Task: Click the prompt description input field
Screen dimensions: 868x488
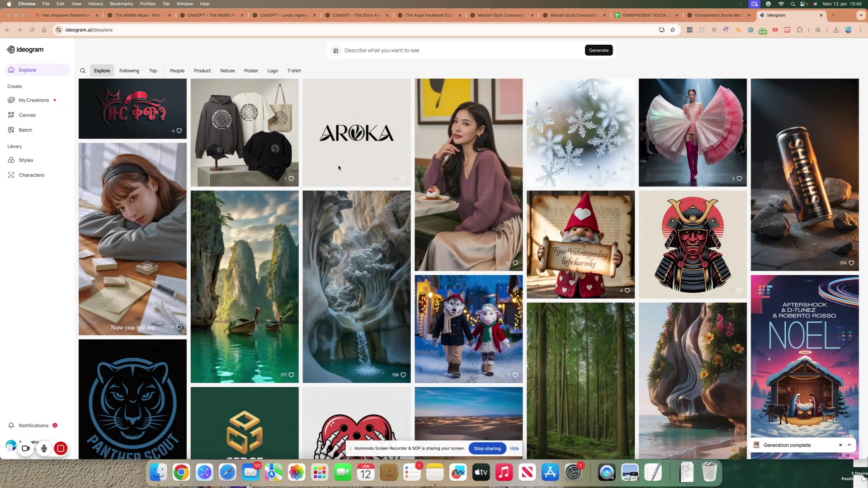Action: 461,50
